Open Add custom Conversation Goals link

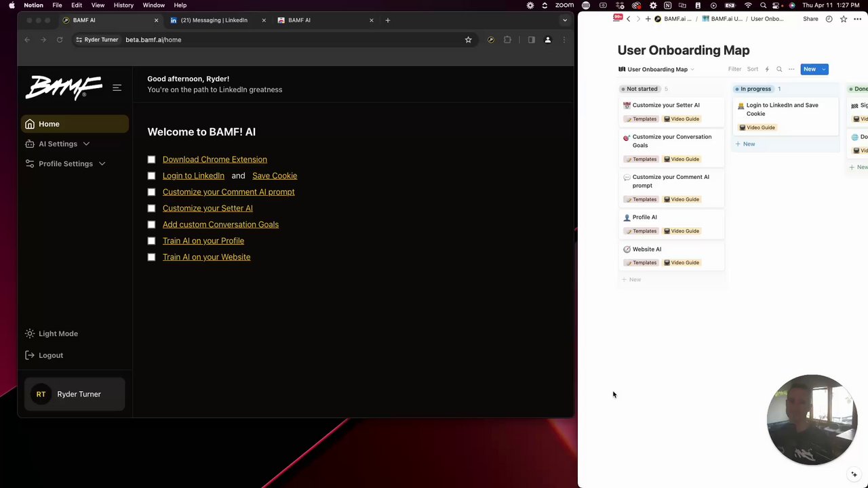click(x=220, y=224)
